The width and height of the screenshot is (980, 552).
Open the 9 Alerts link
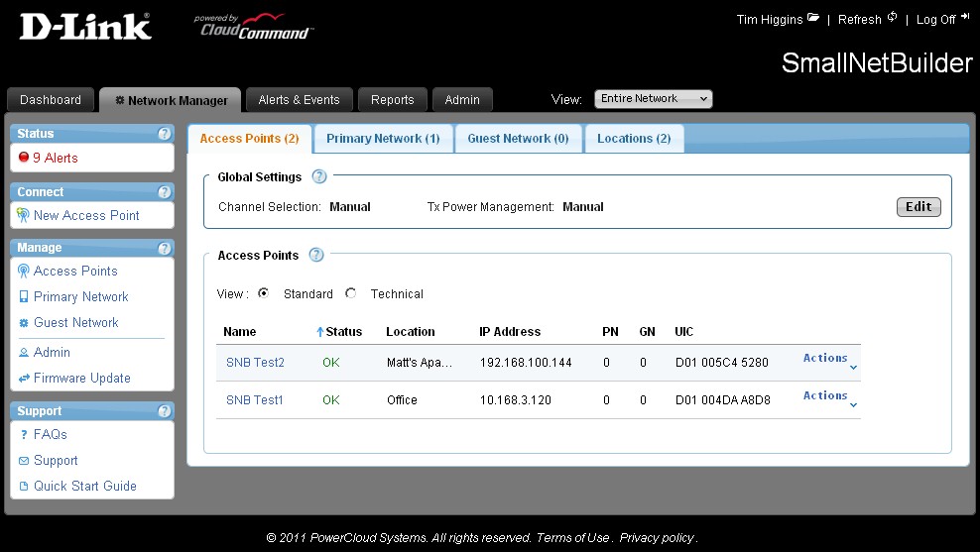(56, 158)
